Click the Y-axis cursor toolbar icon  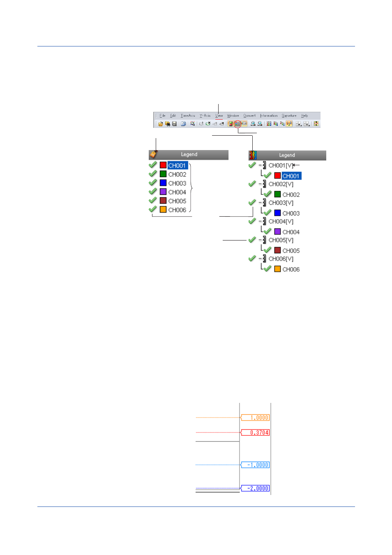[x=299, y=124]
